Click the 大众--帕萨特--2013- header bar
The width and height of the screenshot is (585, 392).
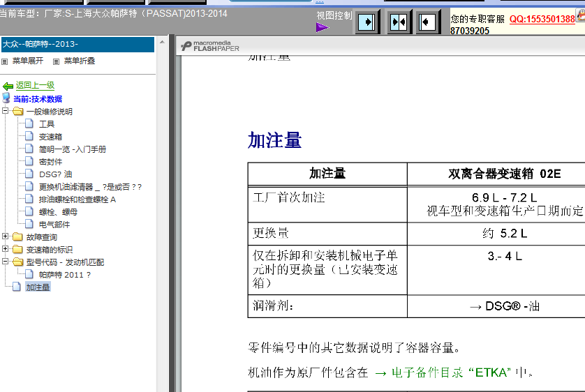click(x=77, y=45)
